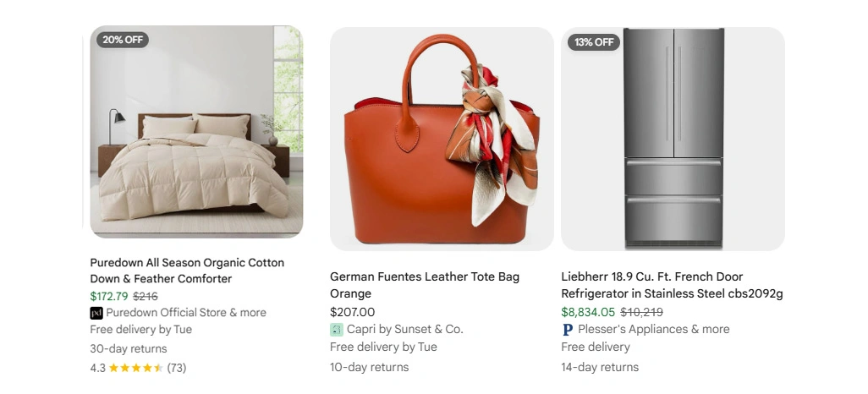Open the Puredown comforter product image
This screenshot has height=394, width=868.
(196, 132)
